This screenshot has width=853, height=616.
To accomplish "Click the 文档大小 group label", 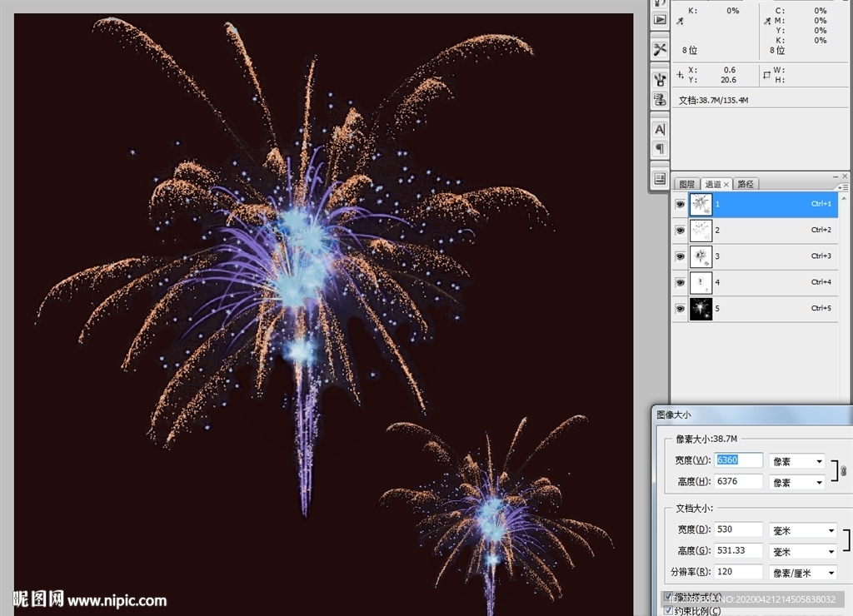I will (694, 509).
